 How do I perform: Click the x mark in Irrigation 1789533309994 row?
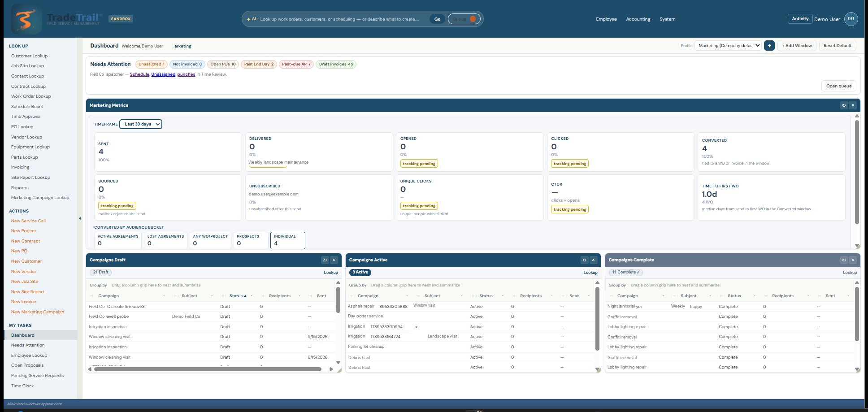point(417,327)
